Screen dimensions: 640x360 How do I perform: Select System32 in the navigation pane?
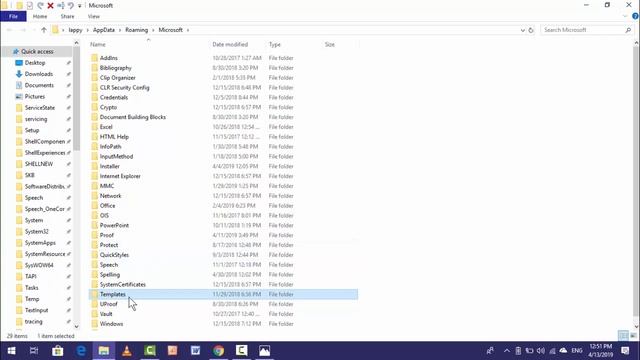(37, 231)
